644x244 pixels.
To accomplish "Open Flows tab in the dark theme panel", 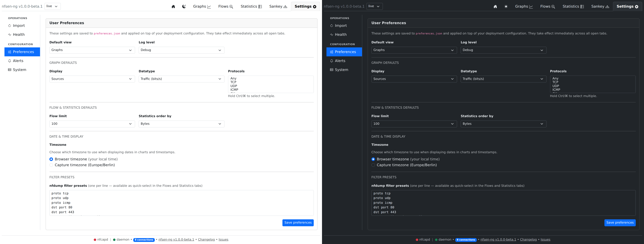I will (548, 7).
